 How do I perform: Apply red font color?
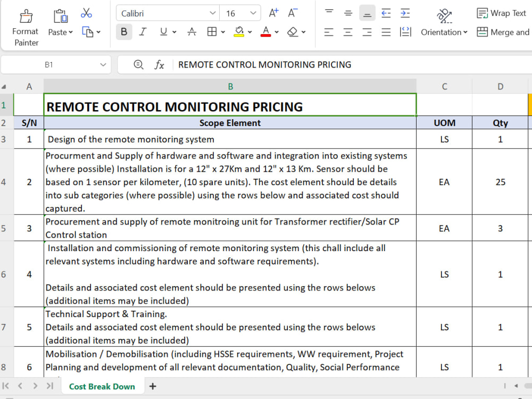click(265, 32)
